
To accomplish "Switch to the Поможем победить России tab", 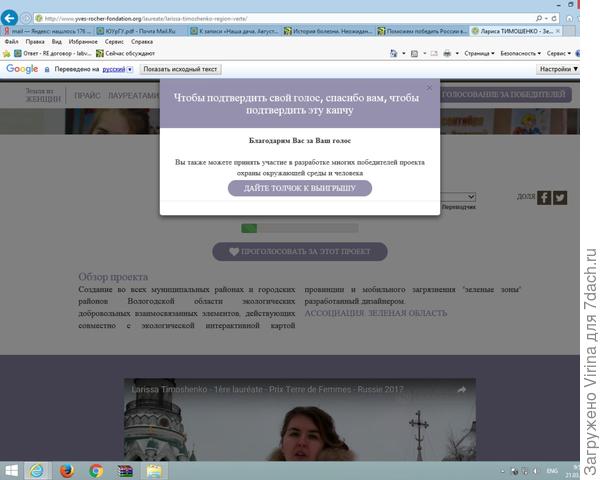I will 422,31.
